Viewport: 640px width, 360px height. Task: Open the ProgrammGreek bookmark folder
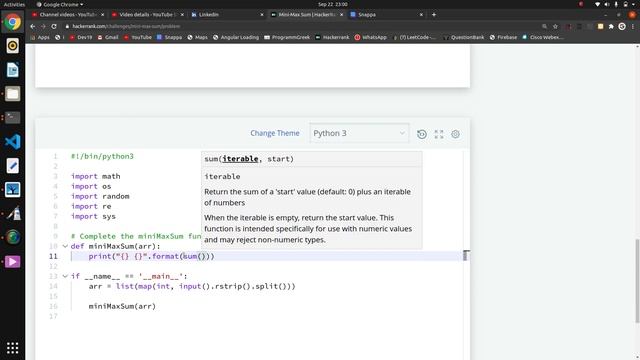287,37
